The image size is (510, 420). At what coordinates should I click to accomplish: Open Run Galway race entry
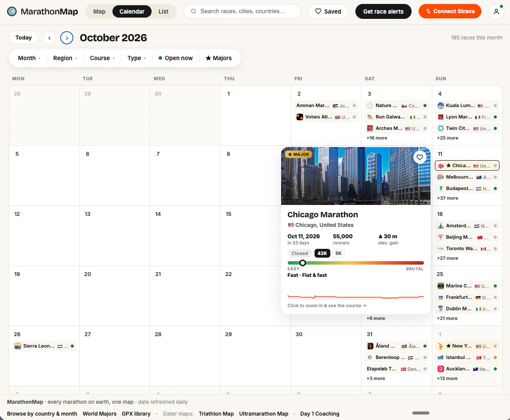pyautogui.click(x=397, y=117)
